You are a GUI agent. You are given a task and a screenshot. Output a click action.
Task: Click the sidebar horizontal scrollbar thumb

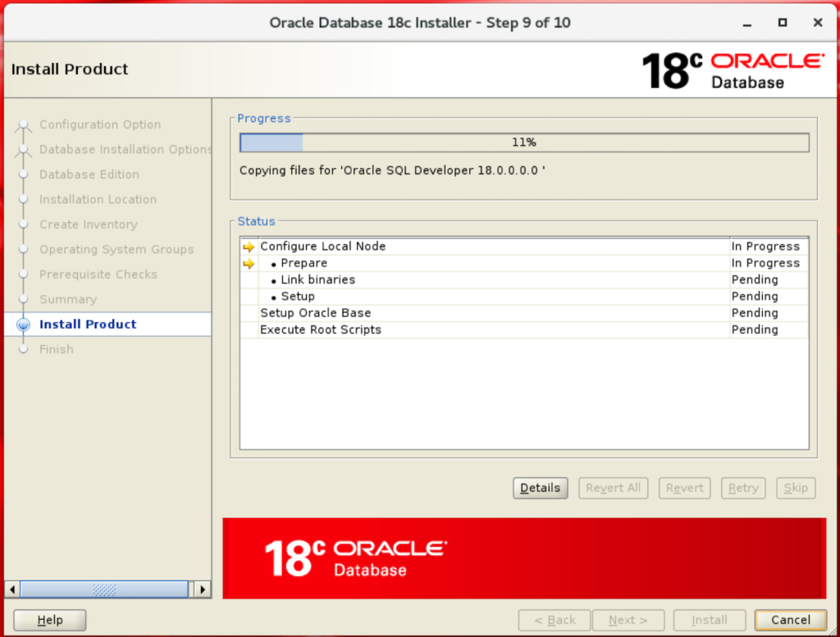click(x=104, y=589)
